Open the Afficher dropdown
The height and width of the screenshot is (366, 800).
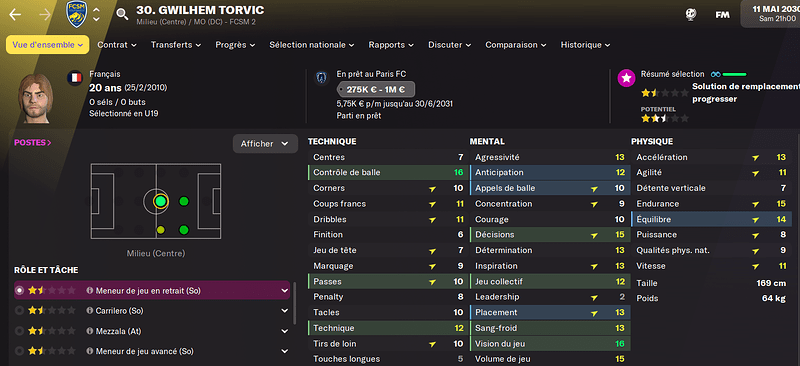(265, 144)
